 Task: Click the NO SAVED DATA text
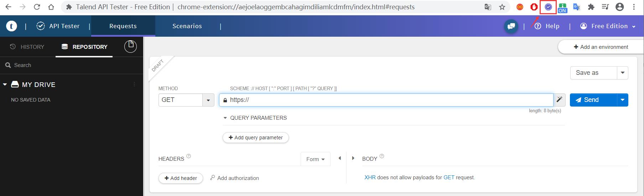click(31, 100)
